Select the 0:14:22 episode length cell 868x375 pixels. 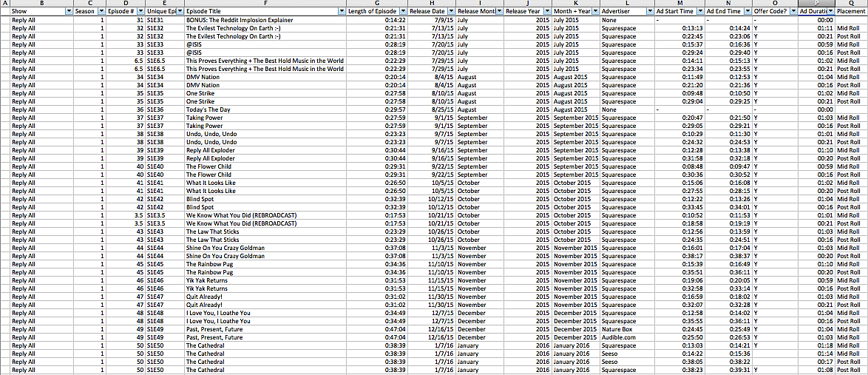(x=377, y=20)
